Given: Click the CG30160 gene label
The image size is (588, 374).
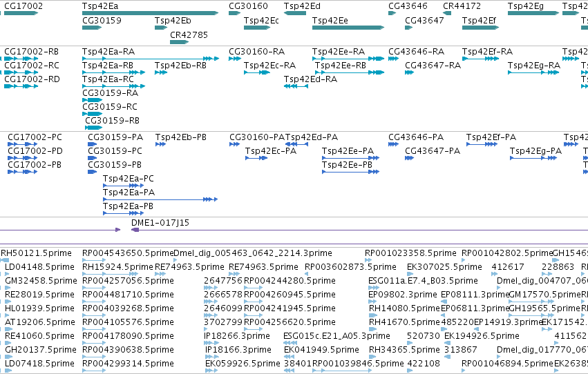Looking at the screenshot, I should click(x=248, y=6).
